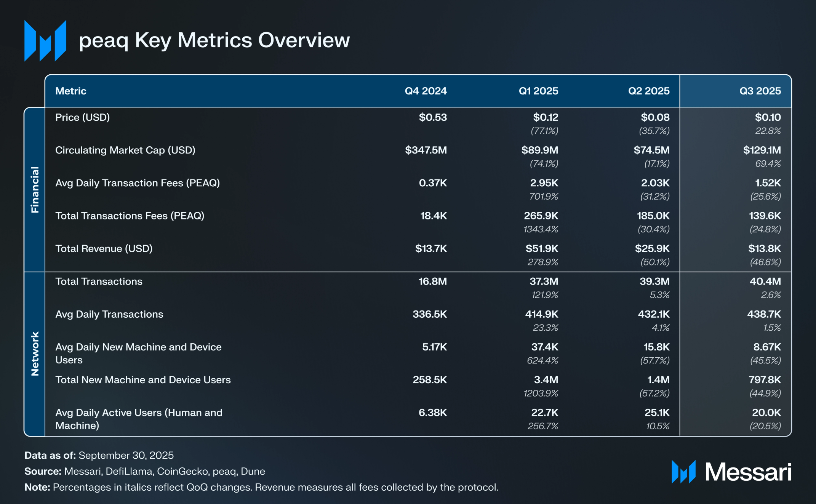Click the peaq Key Metrics Overview title
The image size is (816, 504).
(x=214, y=40)
